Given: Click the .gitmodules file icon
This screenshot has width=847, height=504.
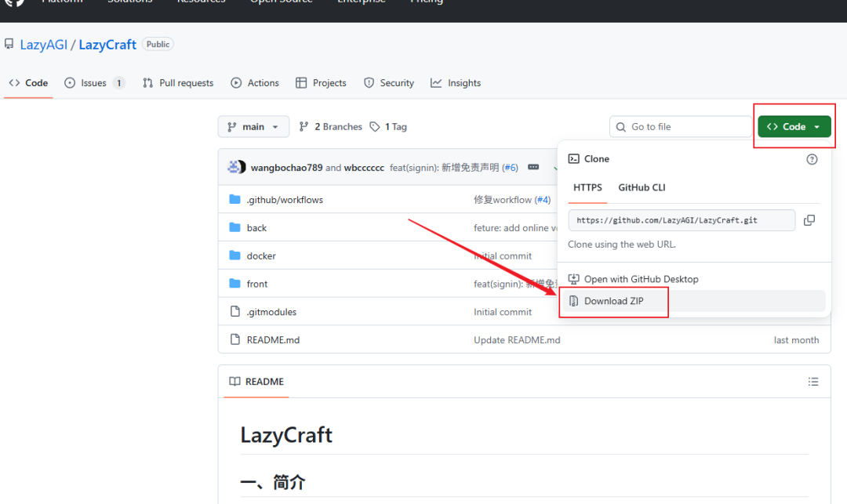Looking at the screenshot, I should pyautogui.click(x=235, y=311).
